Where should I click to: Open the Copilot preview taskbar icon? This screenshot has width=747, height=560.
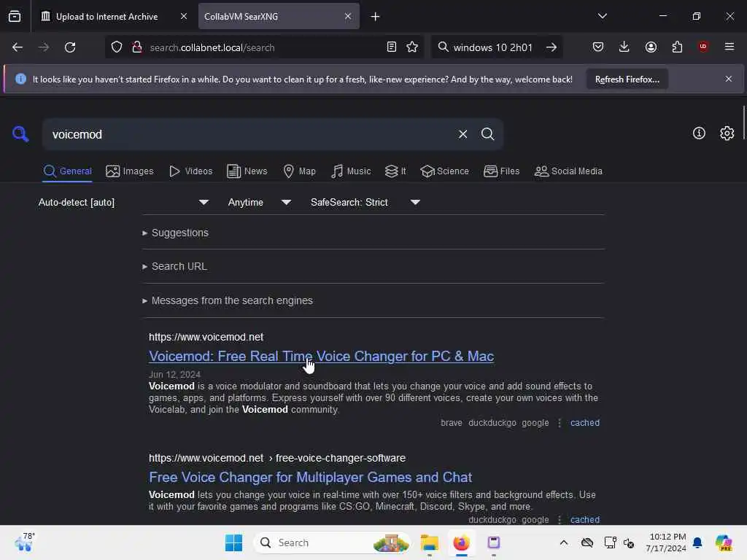[x=723, y=542]
